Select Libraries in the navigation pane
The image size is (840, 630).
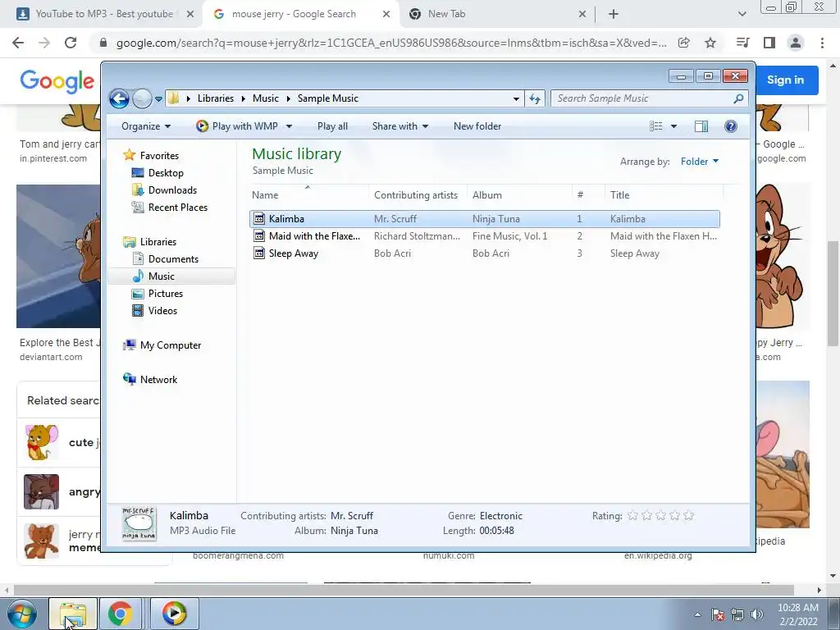(x=158, y=242)
